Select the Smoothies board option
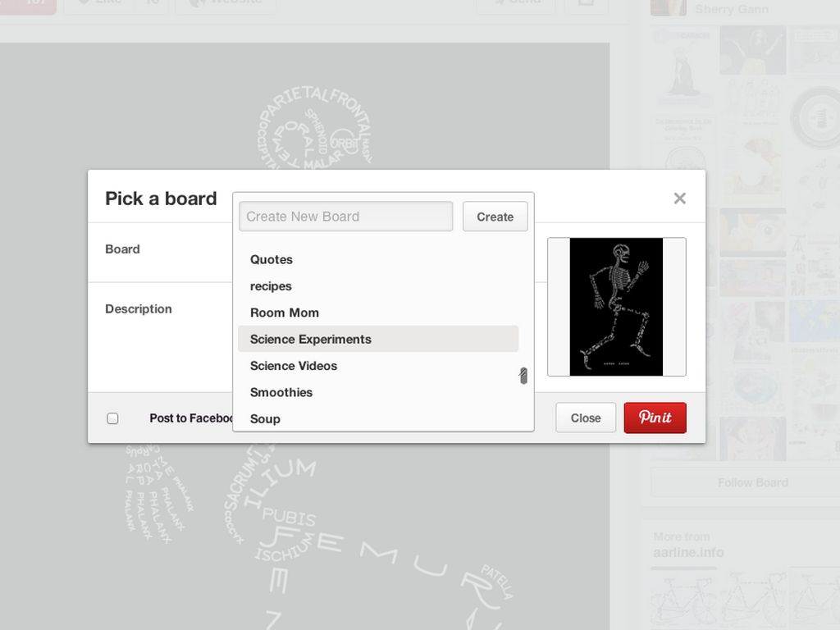This screenshot has height=630, width=840. pos(281,392)
